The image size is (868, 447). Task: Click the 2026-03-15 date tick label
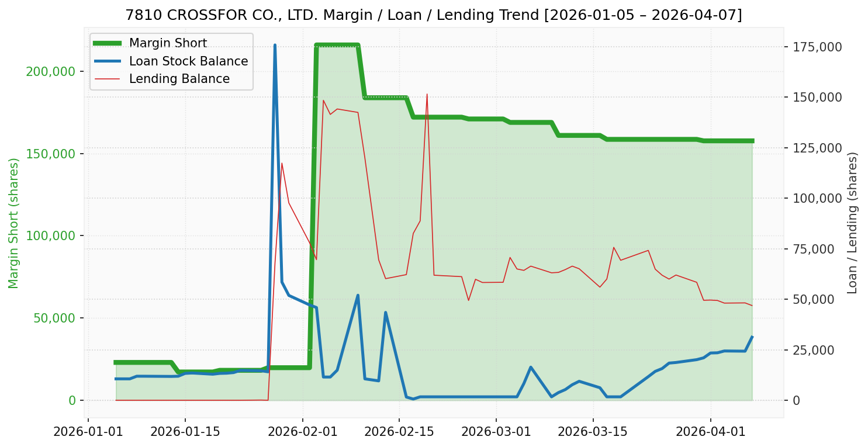coord(593,432)
